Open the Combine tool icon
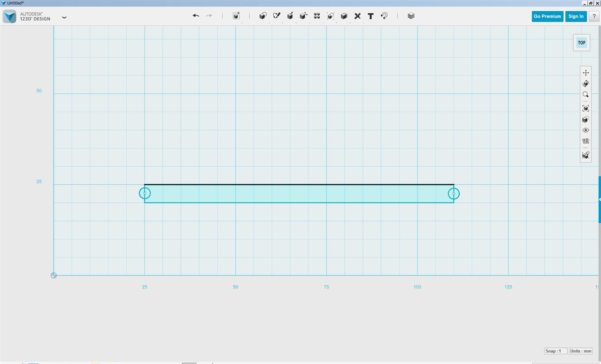601x364 pixels. [x=344, y=16]
